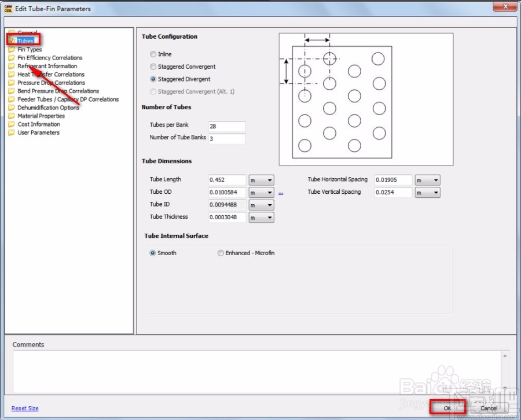Close the Edit Tube-Fin Parameters dialog
Image resolution: width=521 pixels, height=420 pixels.
(505, 6)
